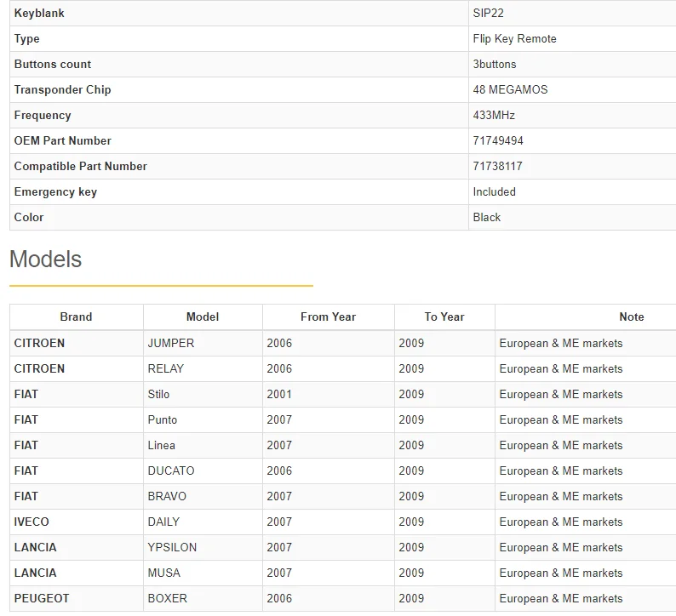
Task: Click the From Year 2006 in BOXER row
Action: [279, 598]
